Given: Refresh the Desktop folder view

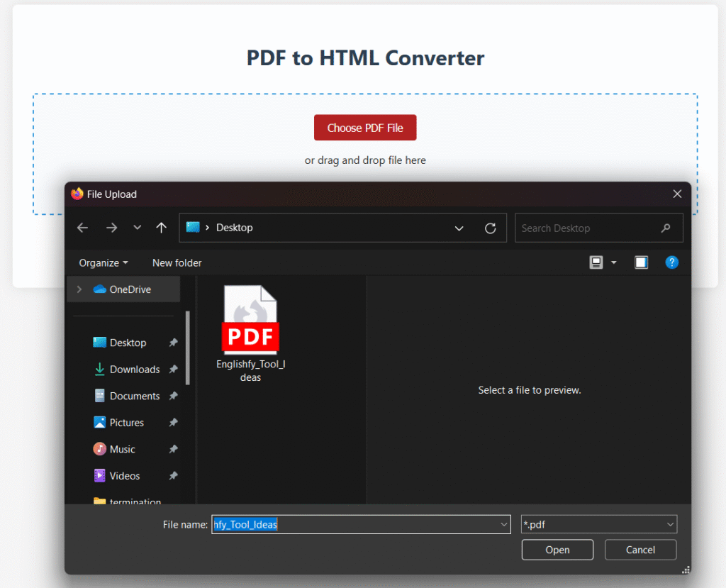Looking at the screenshot, I should [491, 228].
